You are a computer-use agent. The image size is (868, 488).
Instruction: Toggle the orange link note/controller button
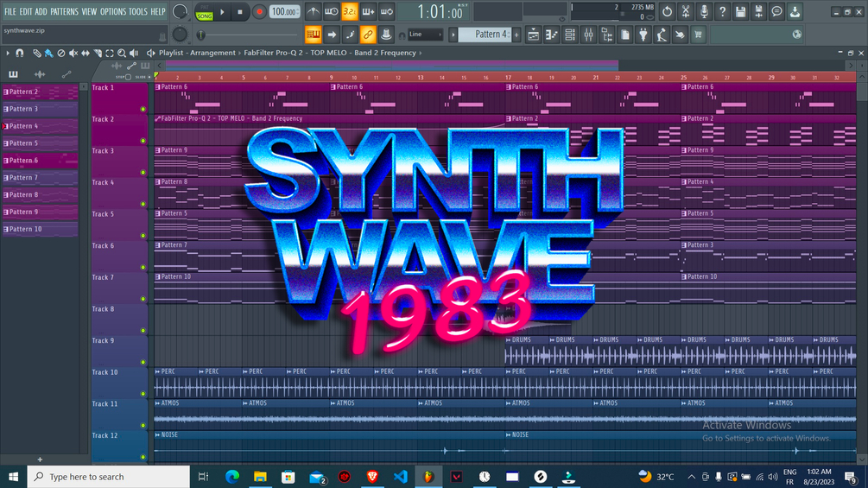(x=368, y=35)
